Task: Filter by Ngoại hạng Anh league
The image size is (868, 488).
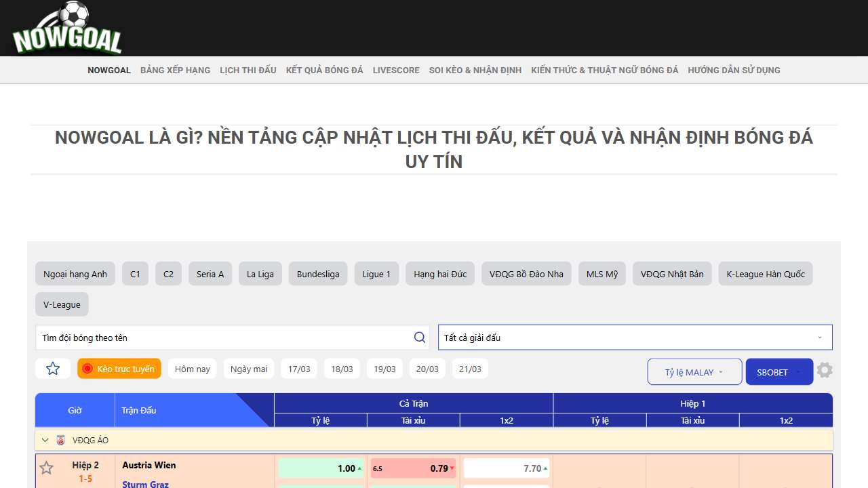Action: pos(75,274)
